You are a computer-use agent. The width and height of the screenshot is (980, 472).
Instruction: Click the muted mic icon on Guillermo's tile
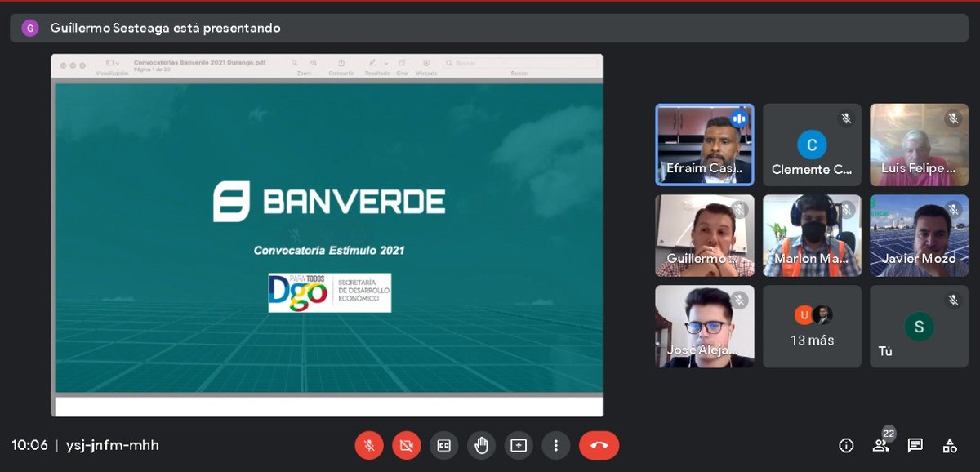point(739,210)
